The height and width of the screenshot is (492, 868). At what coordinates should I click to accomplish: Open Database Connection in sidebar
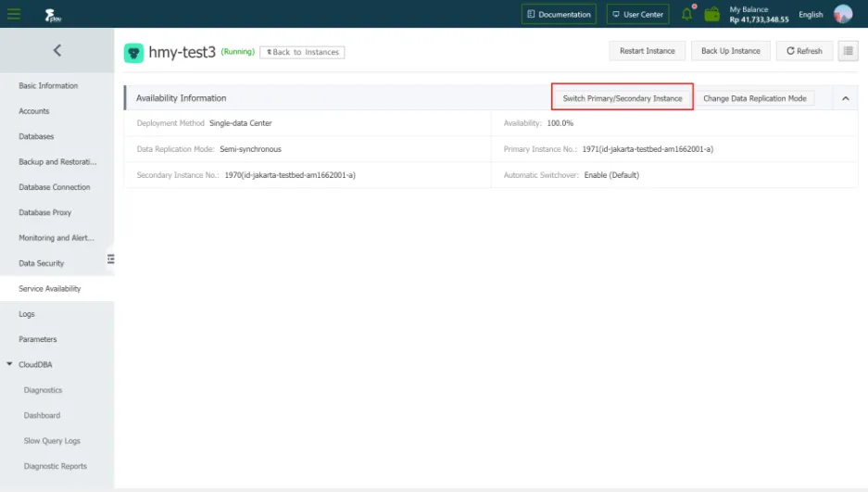pyautogui.click(x=55, y=187)
